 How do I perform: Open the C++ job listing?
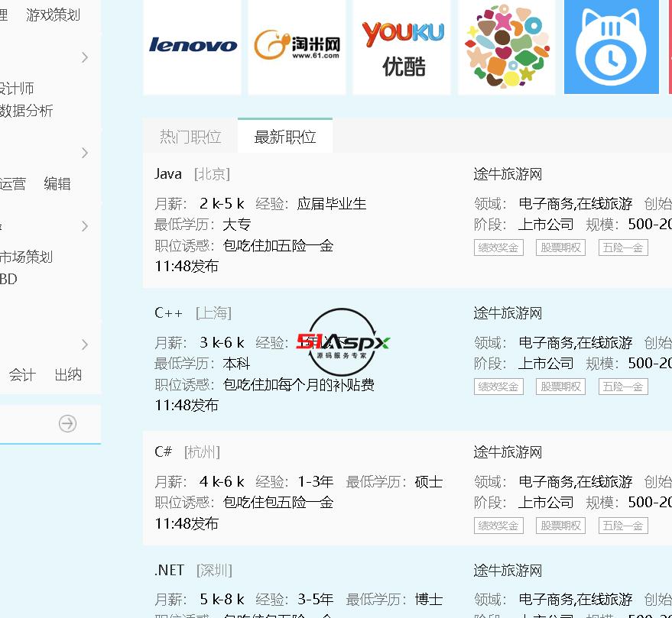[x=168, y=313]
